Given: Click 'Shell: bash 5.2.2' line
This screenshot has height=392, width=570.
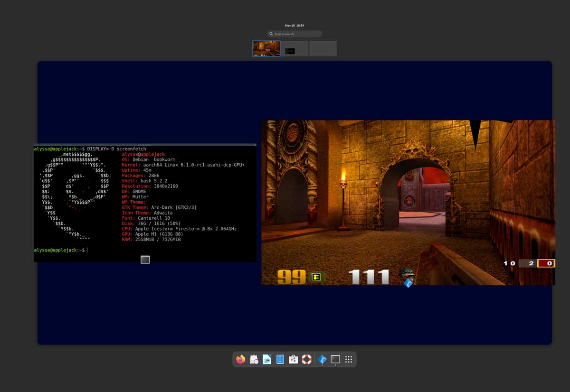Looking at the screenshot, I should click(145, 181).
